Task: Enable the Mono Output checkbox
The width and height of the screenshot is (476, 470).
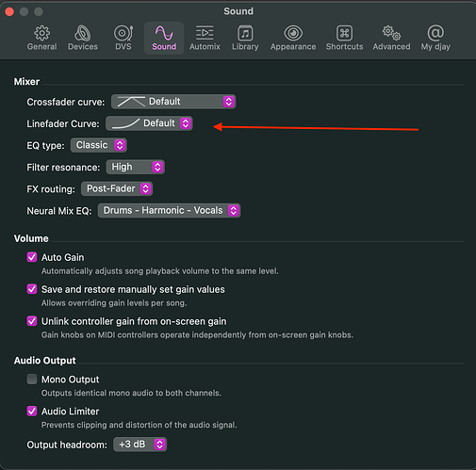Action: (32, 380)
